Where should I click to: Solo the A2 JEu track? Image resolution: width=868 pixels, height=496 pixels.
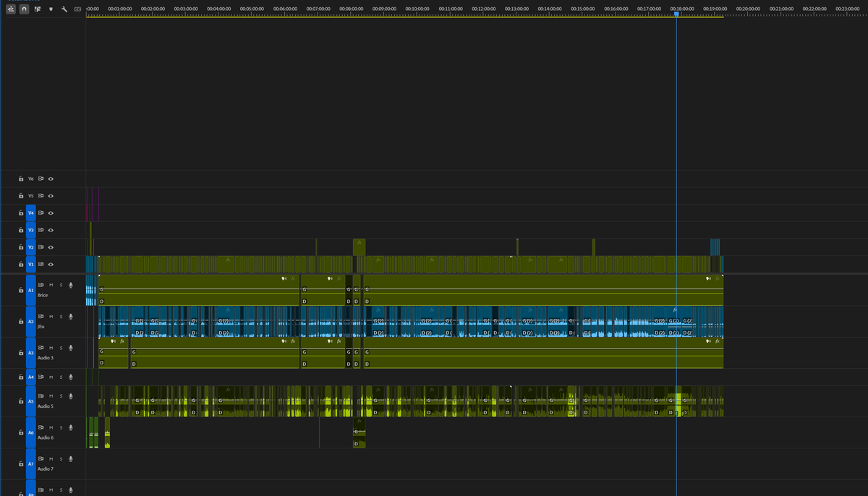point(61,317)
